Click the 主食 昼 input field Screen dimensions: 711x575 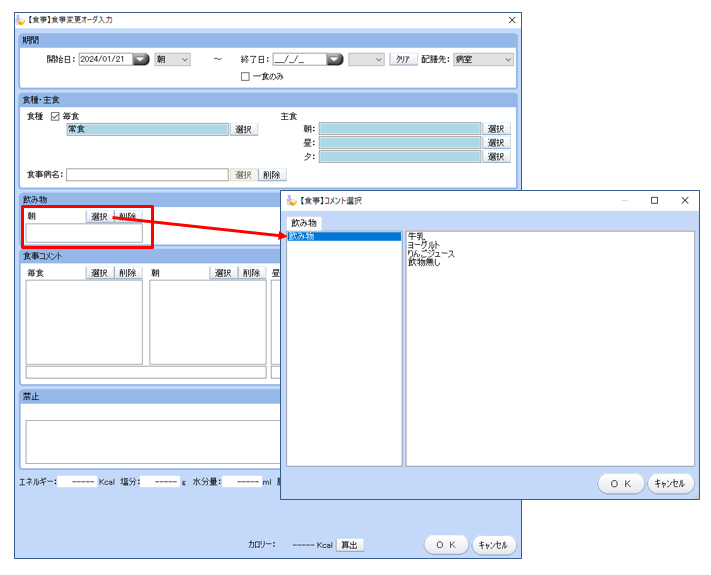[x=400, y=143]
